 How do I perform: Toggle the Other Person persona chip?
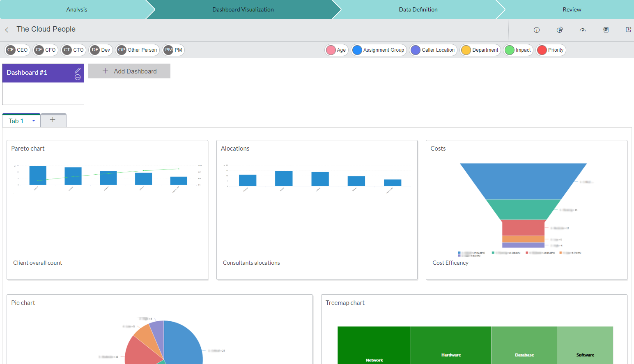tap(137, 50)
